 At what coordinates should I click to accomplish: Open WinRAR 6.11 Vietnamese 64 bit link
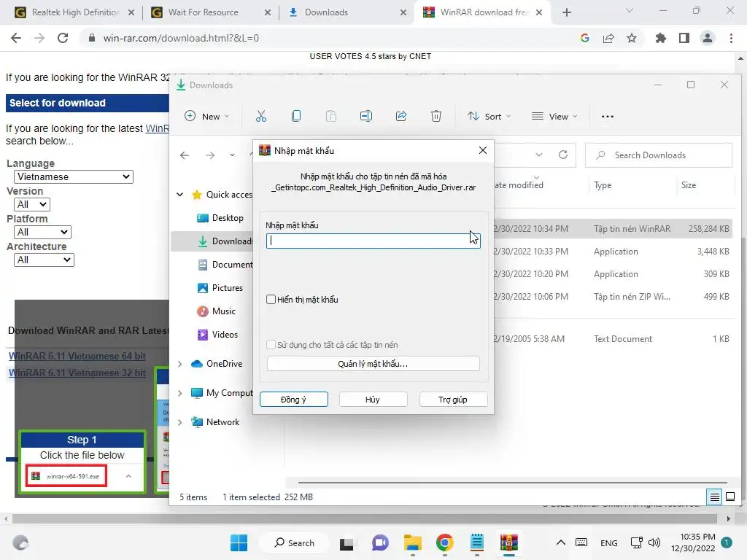tap(77, 356)
